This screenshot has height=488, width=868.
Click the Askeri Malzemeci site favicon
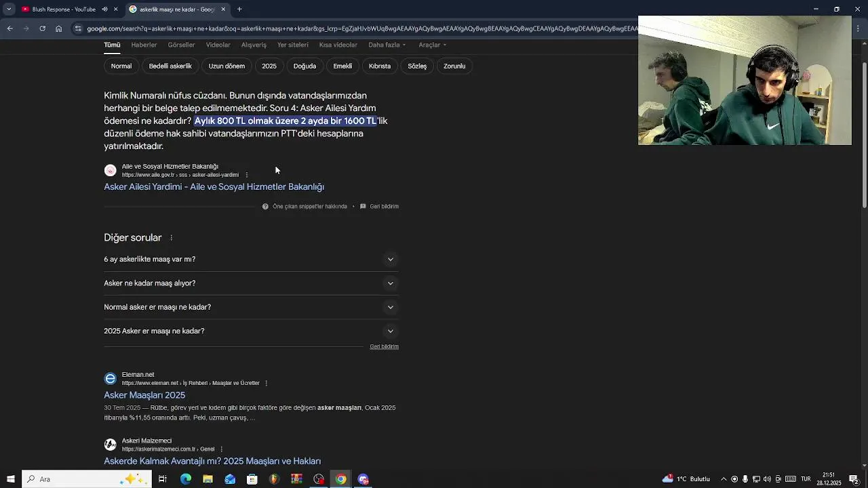110,445
